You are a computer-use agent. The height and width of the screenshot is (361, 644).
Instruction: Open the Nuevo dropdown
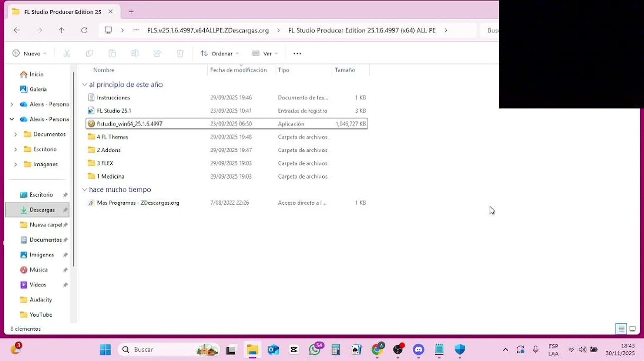click(x=29, y=53)
